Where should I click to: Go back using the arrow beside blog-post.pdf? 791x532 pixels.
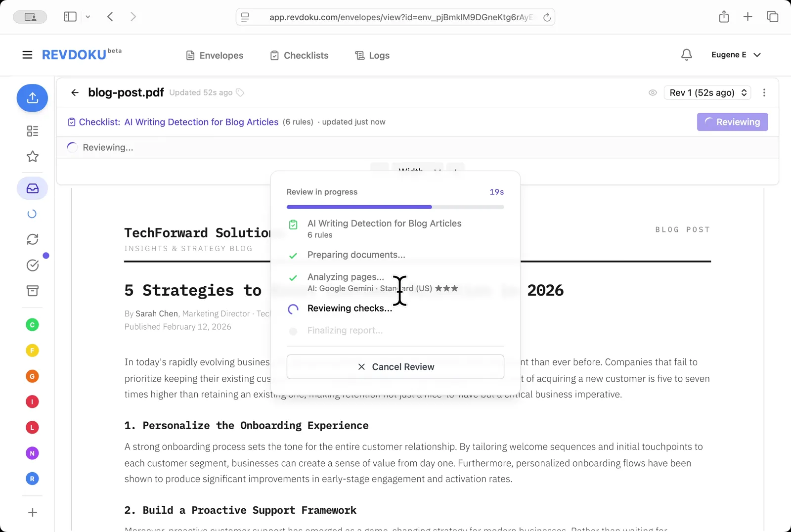pyautogui.click(x=75, y=92)
